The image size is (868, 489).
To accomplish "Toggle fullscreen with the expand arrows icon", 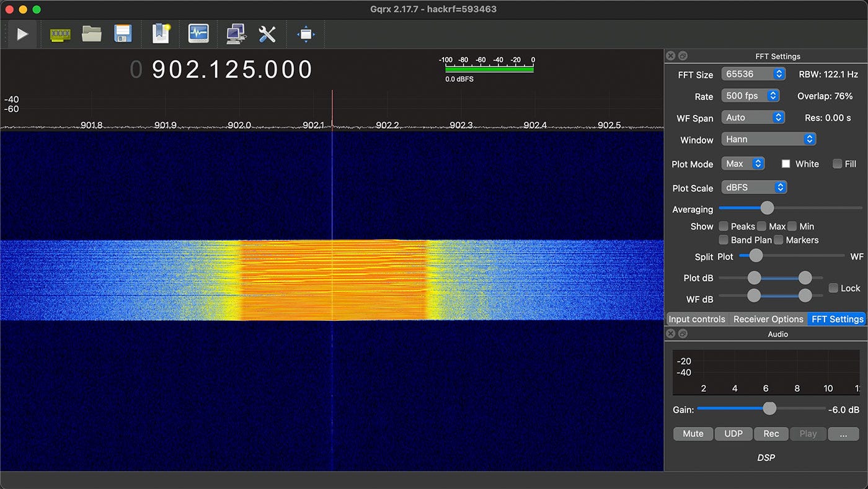I will pyautogui.click(x=306, y=34).
